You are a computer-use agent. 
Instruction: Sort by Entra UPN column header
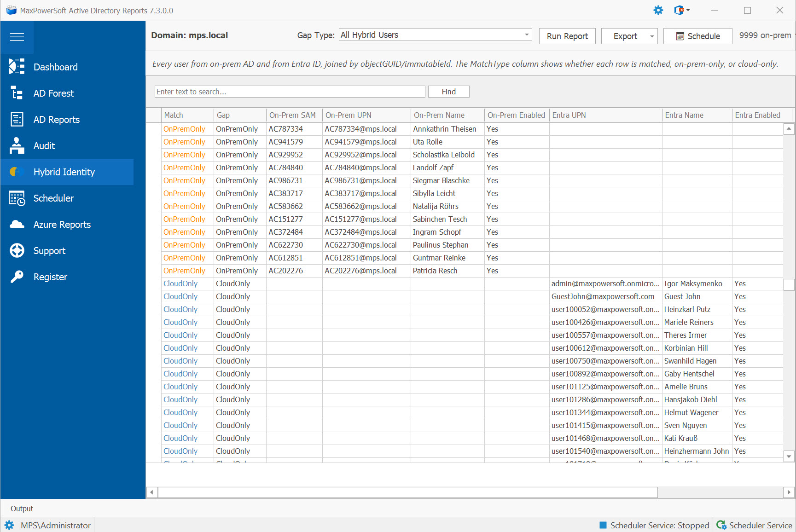click(606, 115)
